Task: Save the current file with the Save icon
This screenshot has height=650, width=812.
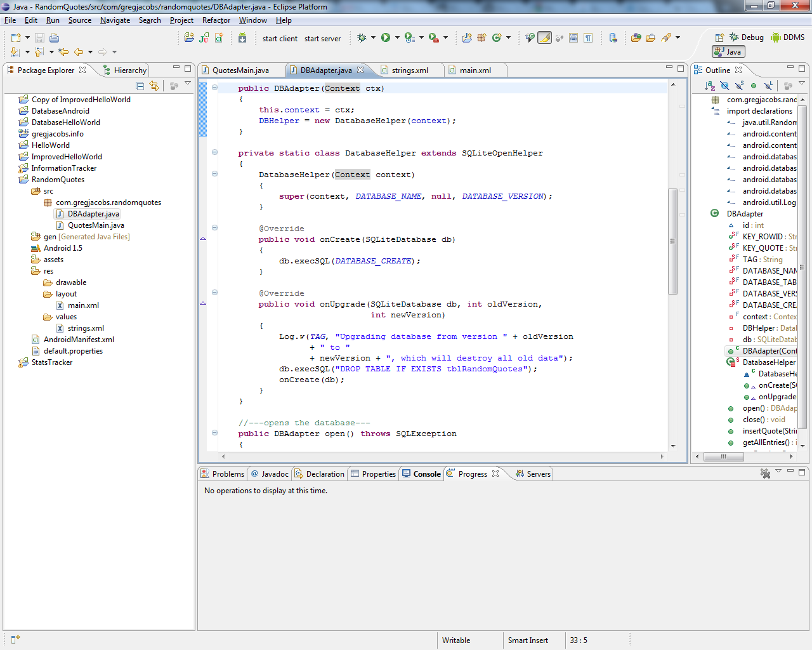Action: 39,37
